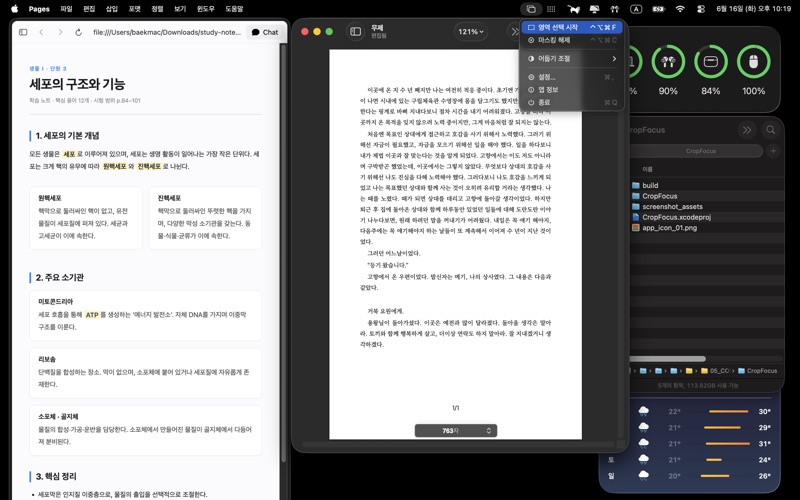800x500 pixels.
Task: Expand Finder toolbar overflow chevrons
Action: tap(747, 130)
